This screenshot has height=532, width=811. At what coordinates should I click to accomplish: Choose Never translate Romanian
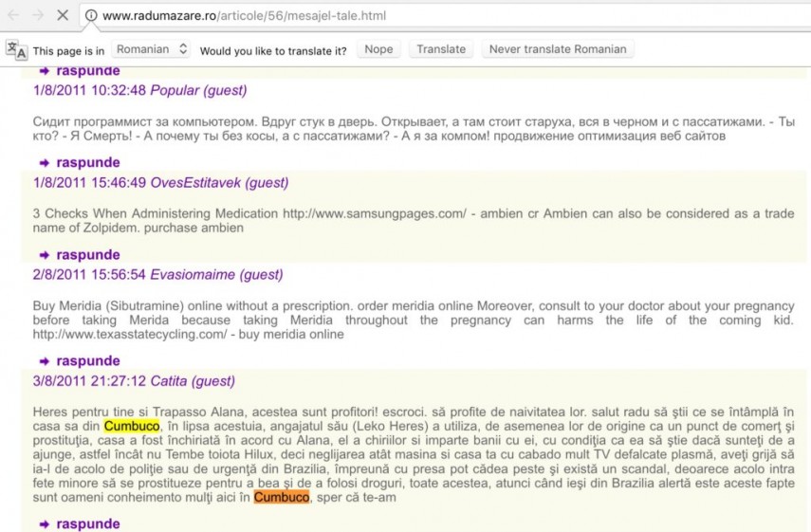point(557,49)
